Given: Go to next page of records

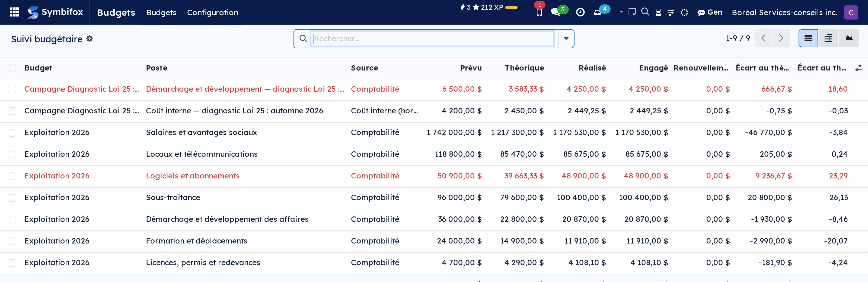Looking at the screenshot, I should 781,38.
